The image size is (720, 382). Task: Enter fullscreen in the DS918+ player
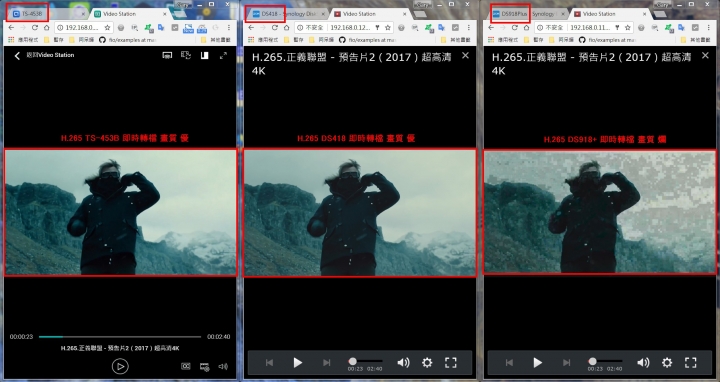click(691, 362)
